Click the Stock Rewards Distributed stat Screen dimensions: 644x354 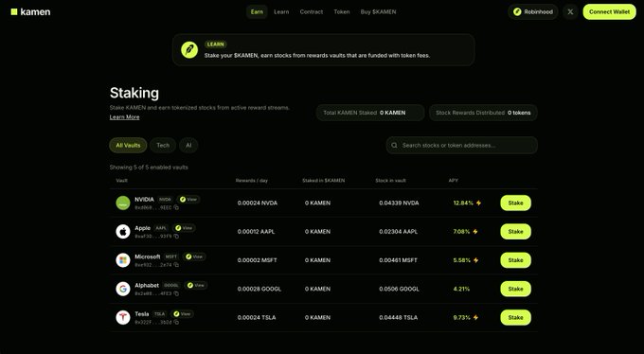point(483,113)
